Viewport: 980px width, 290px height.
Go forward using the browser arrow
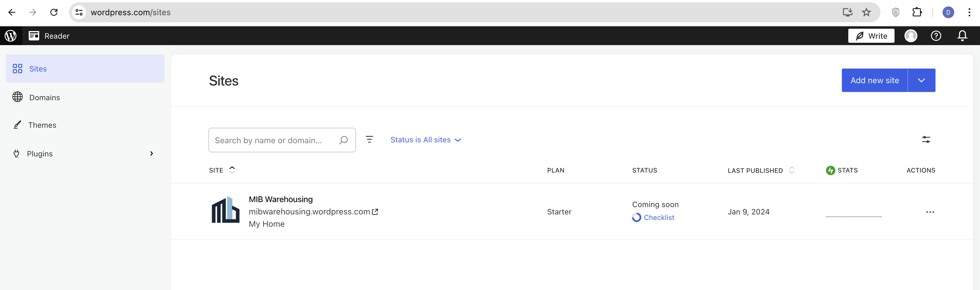(x=33, y=13)
